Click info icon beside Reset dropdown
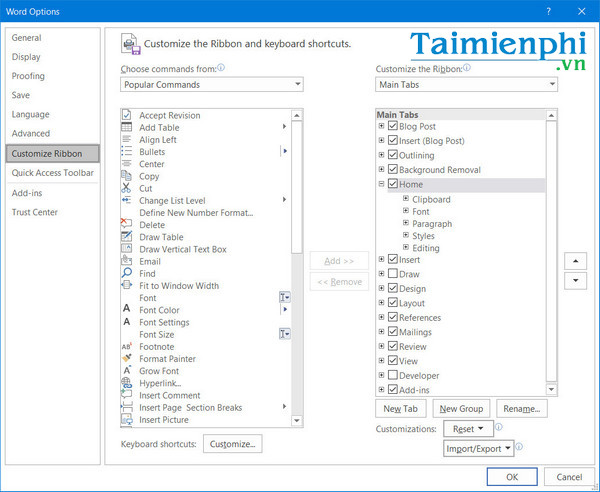Screen dimensions: 600x492 point(499,427)
